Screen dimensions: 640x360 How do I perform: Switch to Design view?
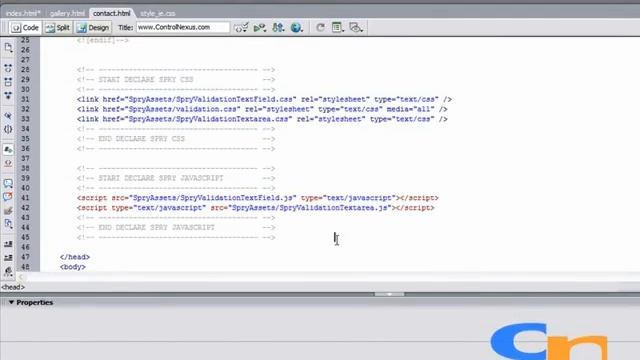coord(93,28)
